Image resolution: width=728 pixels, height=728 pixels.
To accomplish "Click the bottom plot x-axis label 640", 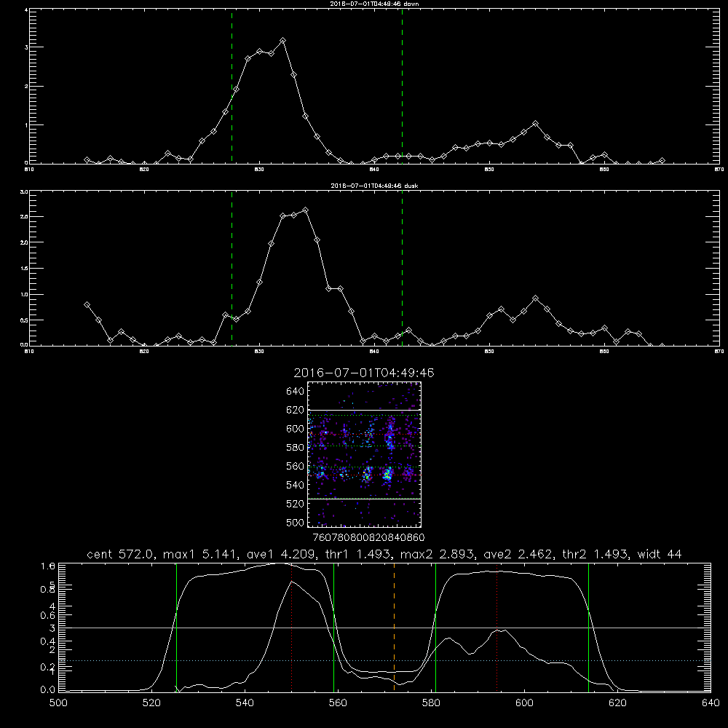I will 711,703.
